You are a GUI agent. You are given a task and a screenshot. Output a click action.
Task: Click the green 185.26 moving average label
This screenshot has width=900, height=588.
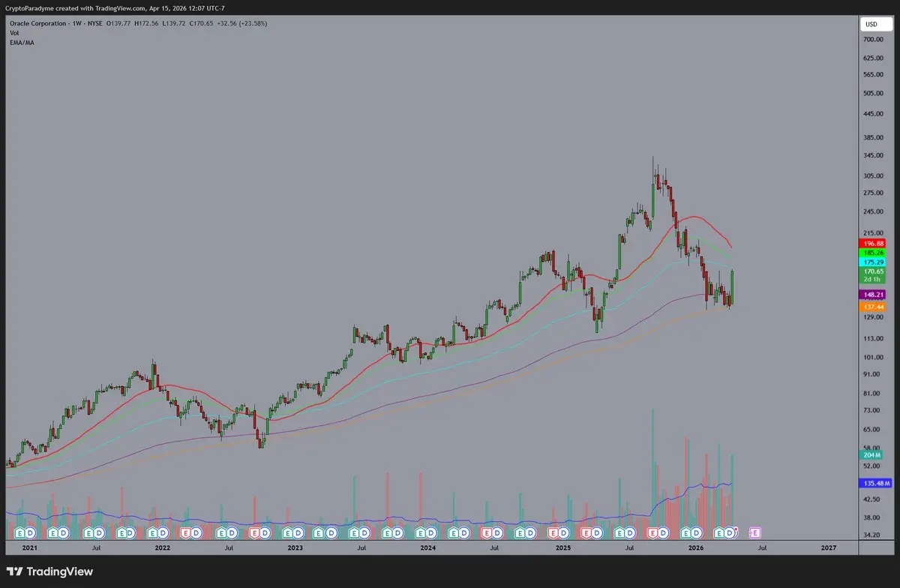click(871, 253)
